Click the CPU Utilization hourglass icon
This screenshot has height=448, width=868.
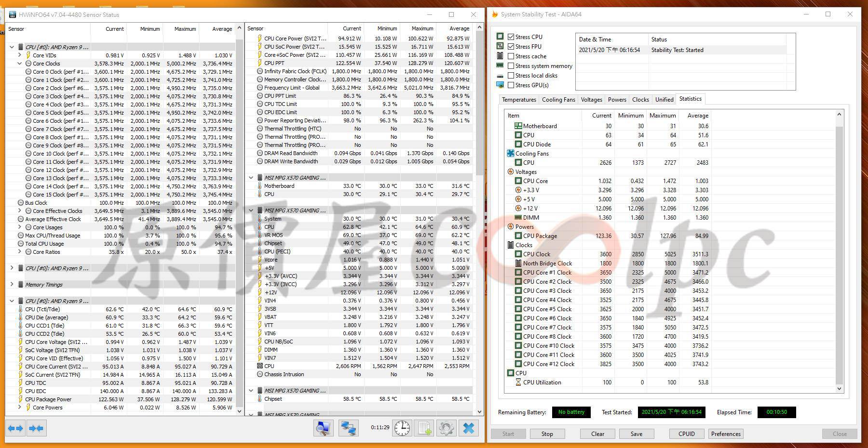pyautogui.click(x=518, y=382)
